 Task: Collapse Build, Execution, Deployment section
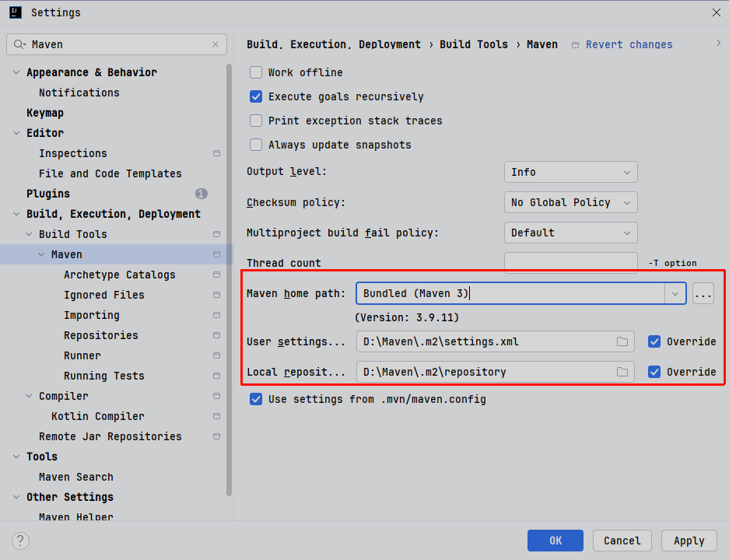tap(16, 214)
